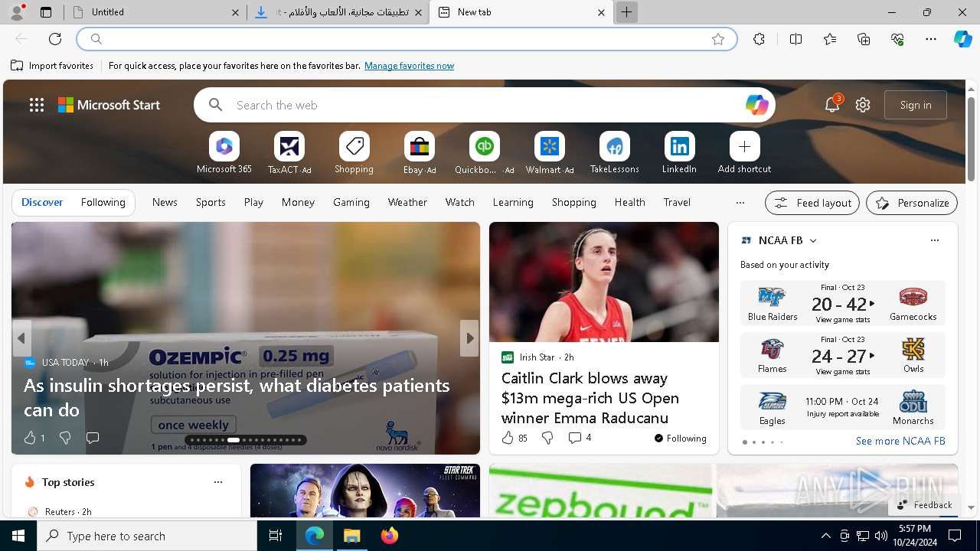Open the TaxACT ad shortcut
The image size is (980, 551).
289,153
